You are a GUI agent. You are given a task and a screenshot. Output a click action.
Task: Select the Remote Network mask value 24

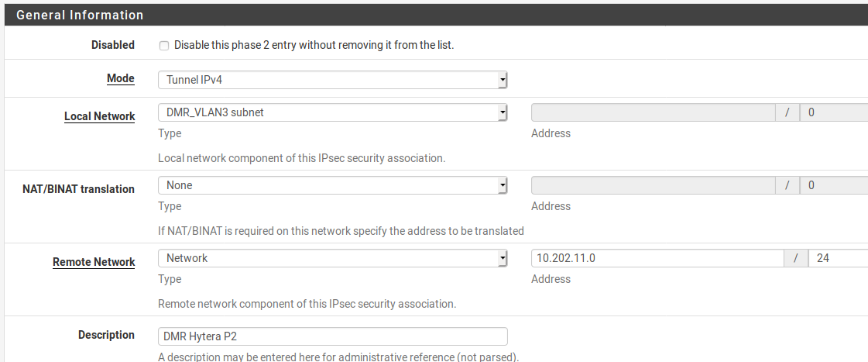coord(838,258)
